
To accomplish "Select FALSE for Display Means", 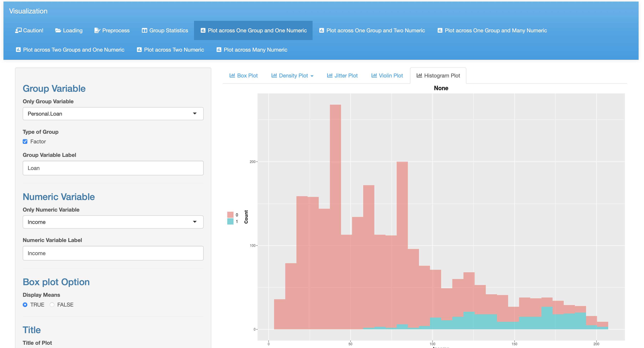I will click(52, 305).
